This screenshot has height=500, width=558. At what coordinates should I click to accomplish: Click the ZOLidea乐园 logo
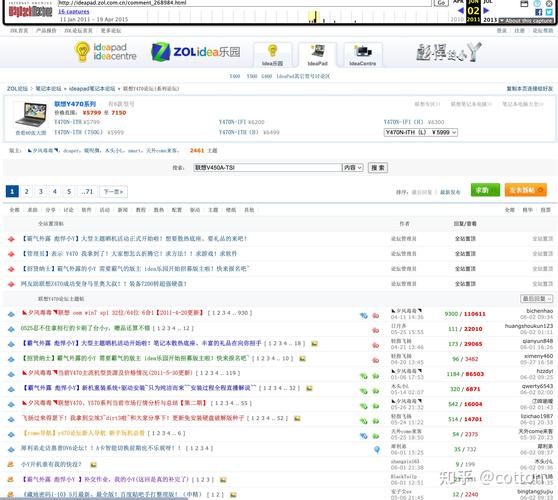(195, 52)
